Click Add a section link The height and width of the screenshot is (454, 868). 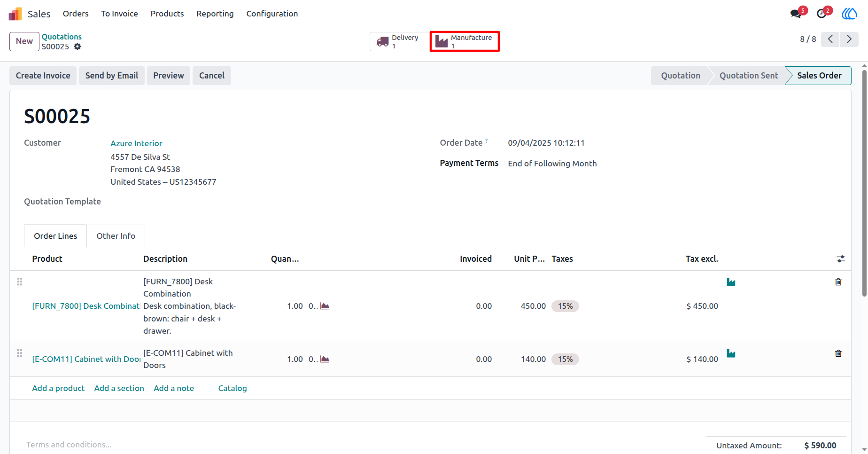coord(119,388)
